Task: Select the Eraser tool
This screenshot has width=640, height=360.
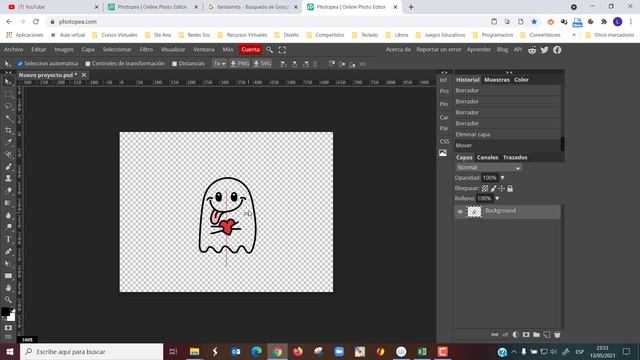Action: (8, 191)
